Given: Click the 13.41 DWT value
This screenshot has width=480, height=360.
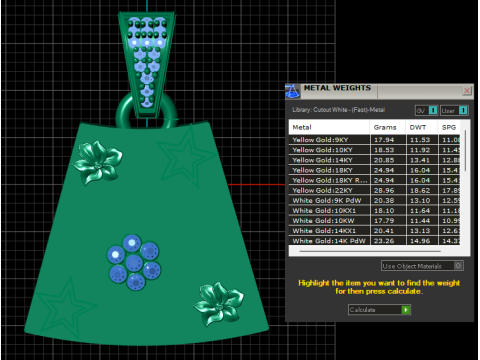Looking at the screenshot, I should 420,160.
